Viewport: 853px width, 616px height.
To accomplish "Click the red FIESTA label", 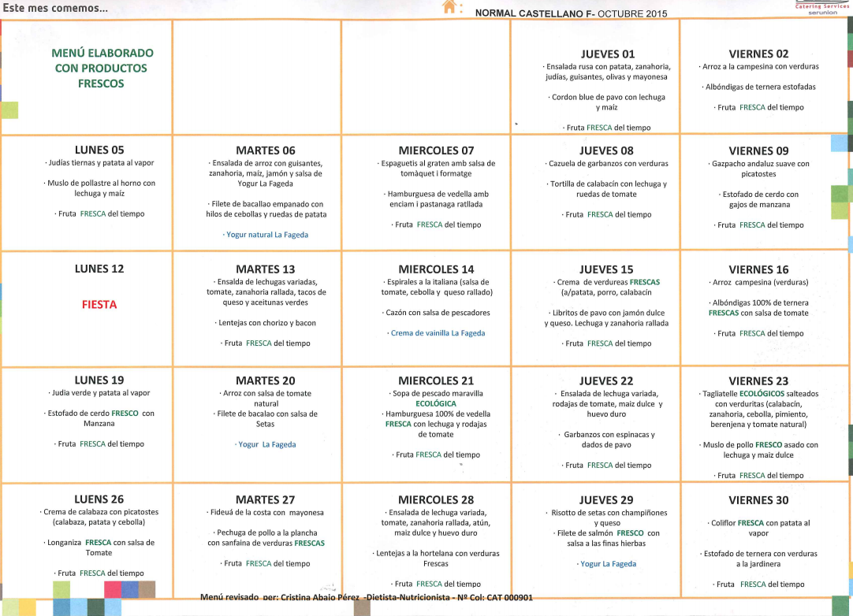I will 99,305.
